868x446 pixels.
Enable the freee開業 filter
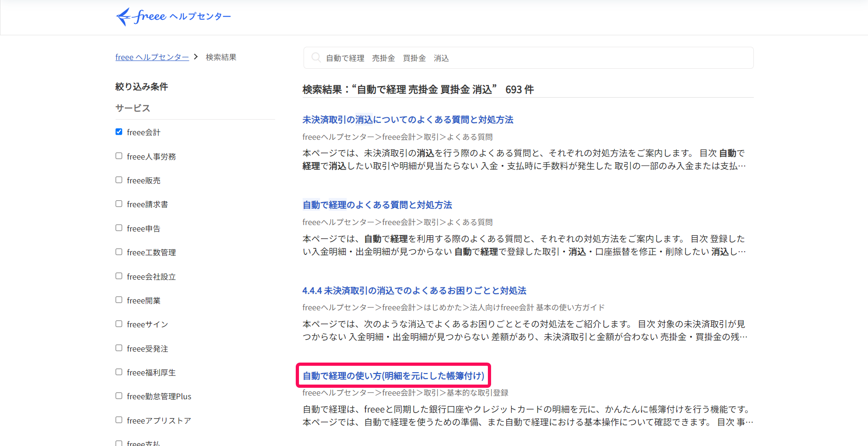click(x=119, y=300)
